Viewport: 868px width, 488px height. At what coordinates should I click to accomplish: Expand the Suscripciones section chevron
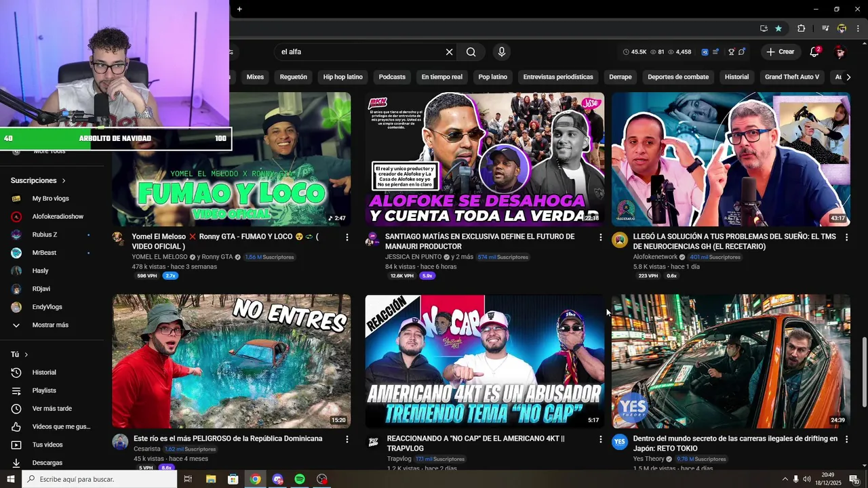(x=64, y=181)
